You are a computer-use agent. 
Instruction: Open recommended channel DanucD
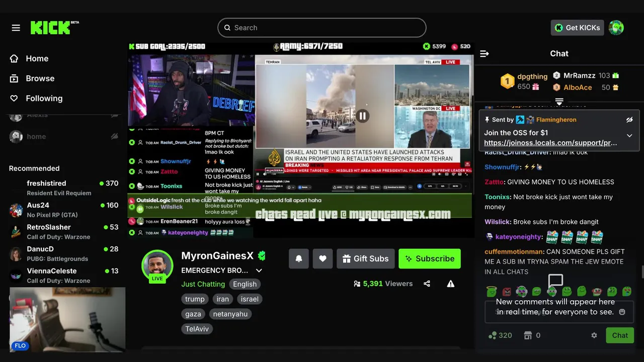pos(64,253)
